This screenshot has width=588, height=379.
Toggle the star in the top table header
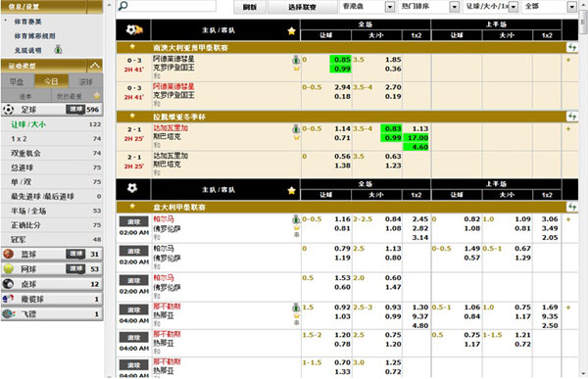(x=291, y=30)
